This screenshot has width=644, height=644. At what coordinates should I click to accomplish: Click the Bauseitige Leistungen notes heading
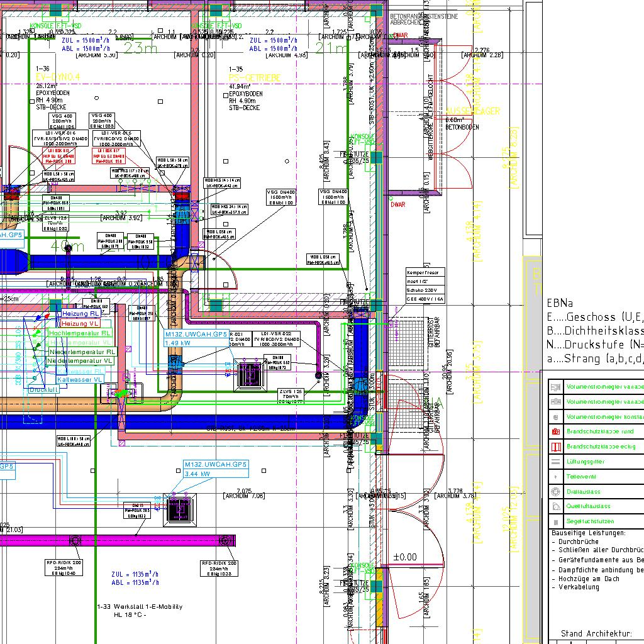[x=588, y=533]
